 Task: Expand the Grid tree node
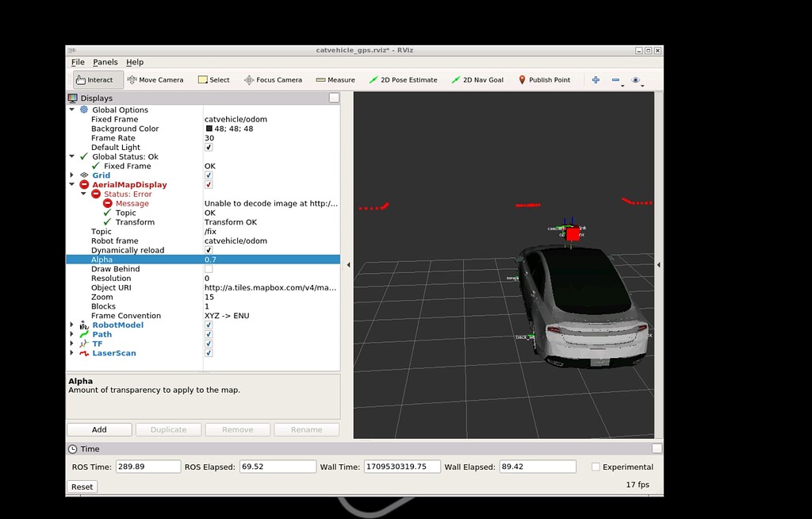tap(72, 175)
